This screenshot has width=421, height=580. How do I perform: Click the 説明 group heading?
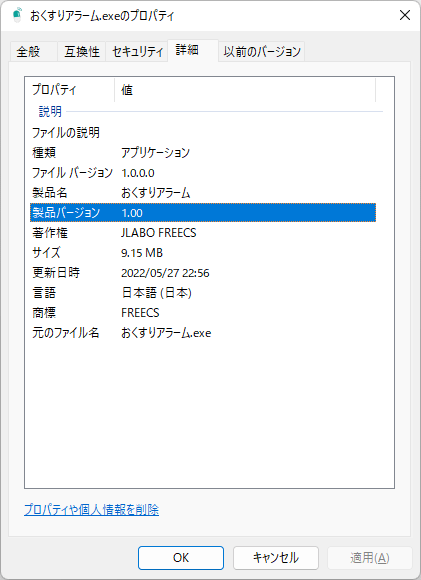pos(50,111)
